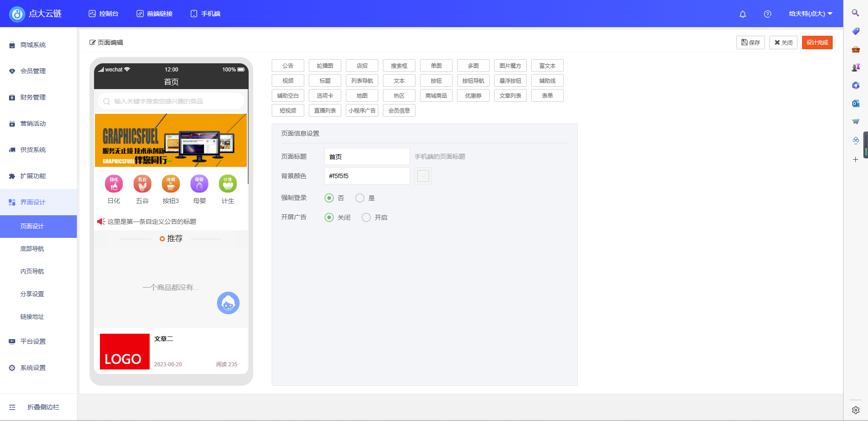Open the background color picker swatch

click(x=423, y=176)
